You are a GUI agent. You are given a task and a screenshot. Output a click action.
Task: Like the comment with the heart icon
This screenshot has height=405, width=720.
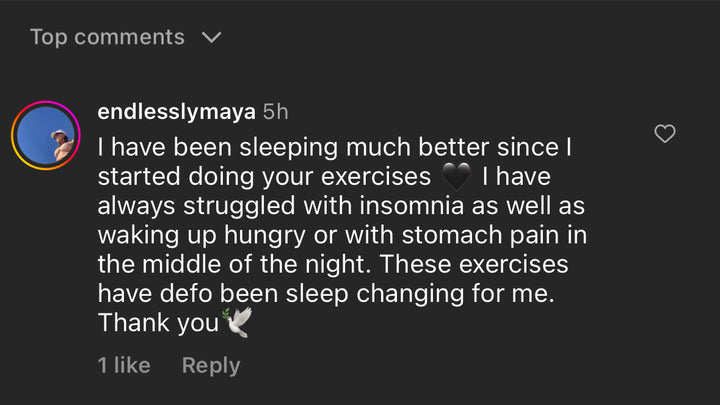[x=664, y=134]
